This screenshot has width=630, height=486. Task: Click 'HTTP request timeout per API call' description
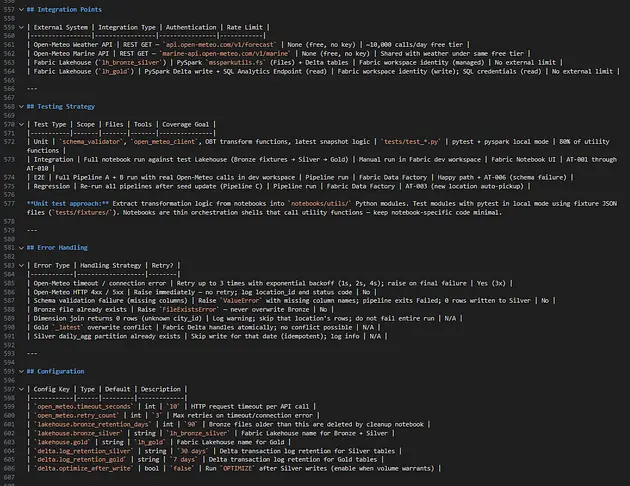250,406
